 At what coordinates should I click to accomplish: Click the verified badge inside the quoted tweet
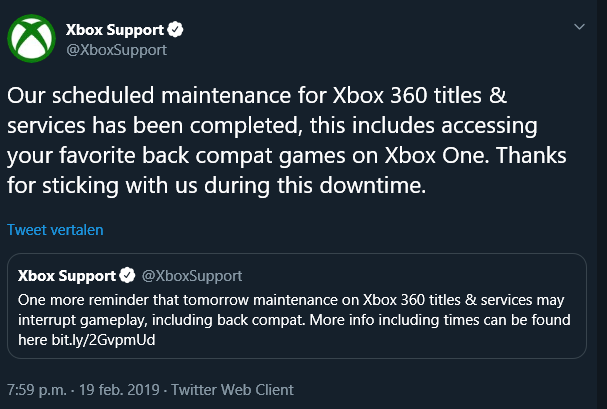pos(127,276)
